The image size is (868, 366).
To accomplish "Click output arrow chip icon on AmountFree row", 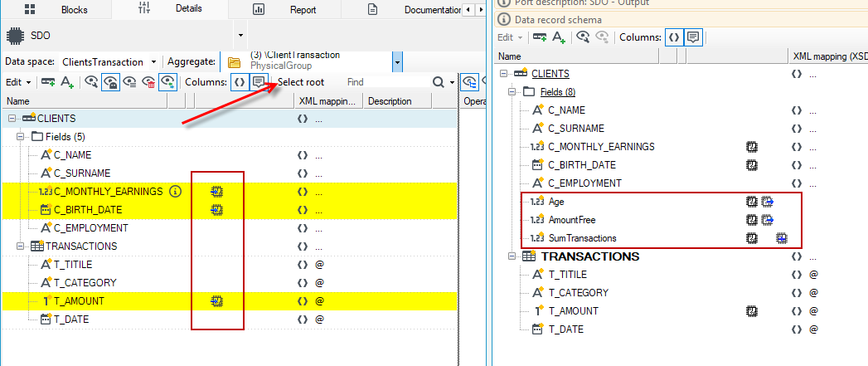I will point(767,220).
